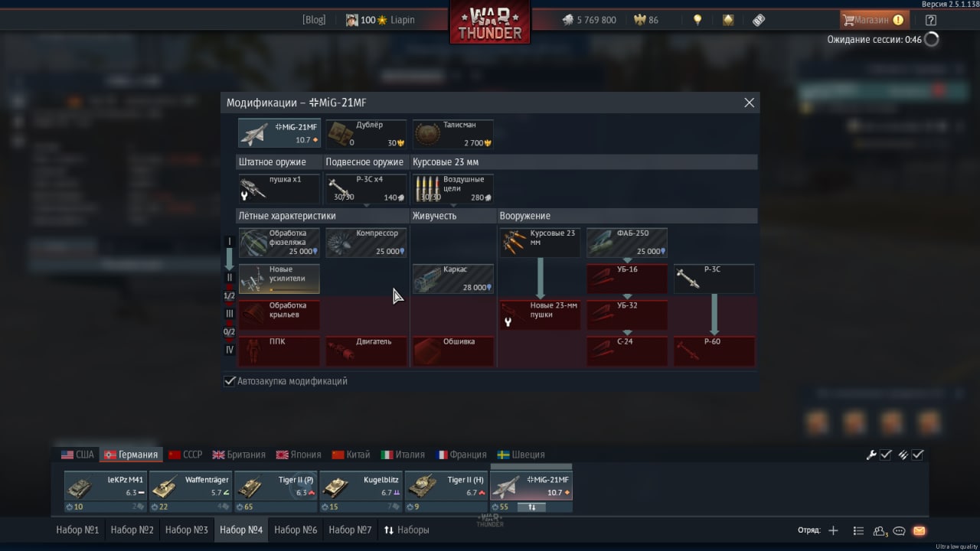The height and width of the screenshot is (551, 980).
Task: Select the Обшивка modification
Action: 453,351
